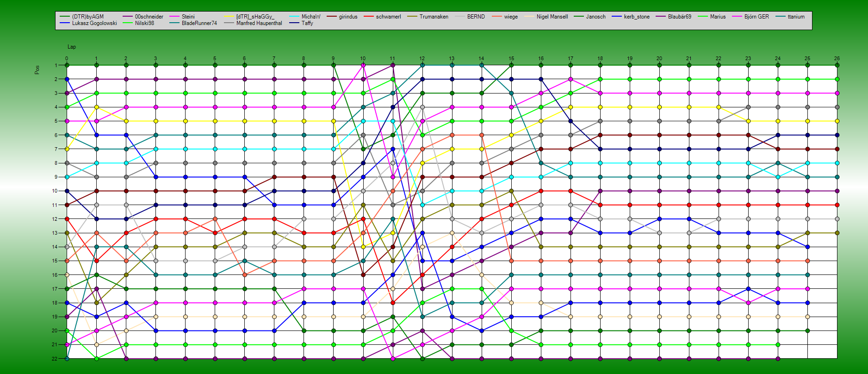Click the olive marker at lap 26, position 13
This screenshot has height=374, width=868.
coord(837,233)
